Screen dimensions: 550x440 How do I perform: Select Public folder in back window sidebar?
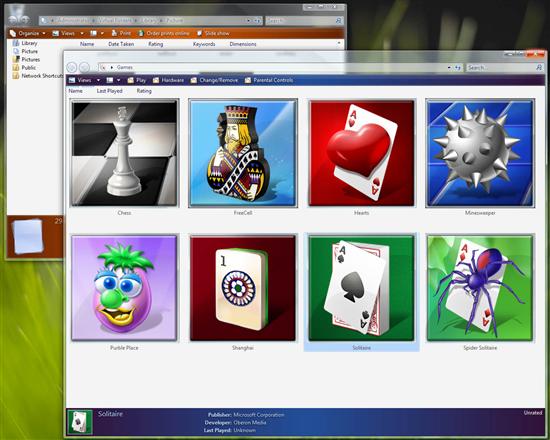(24, 67)
